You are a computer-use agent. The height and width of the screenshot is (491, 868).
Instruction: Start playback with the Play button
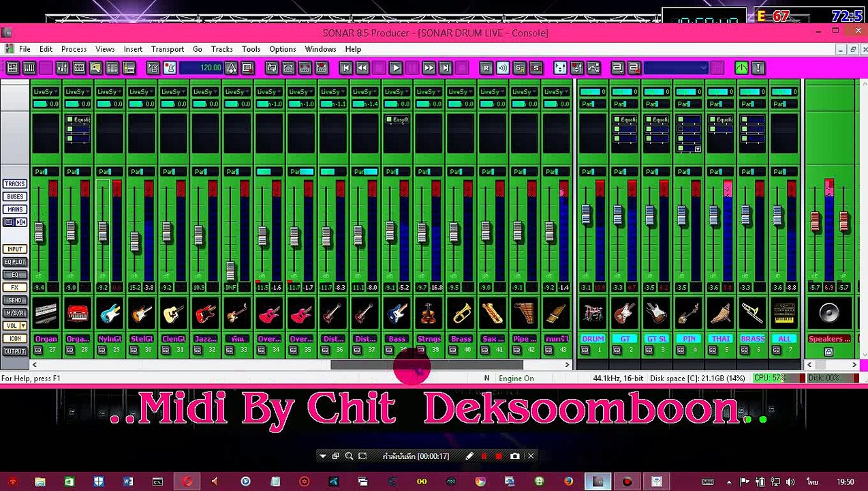(395, 68)
